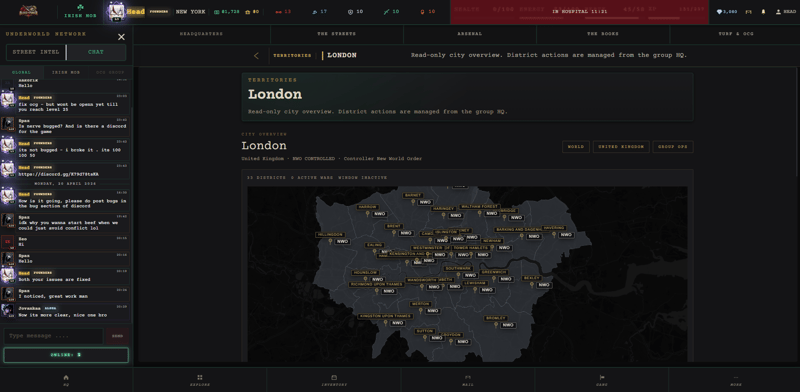
Task: Click the United Kingdom button
Action: pos(621,147)
